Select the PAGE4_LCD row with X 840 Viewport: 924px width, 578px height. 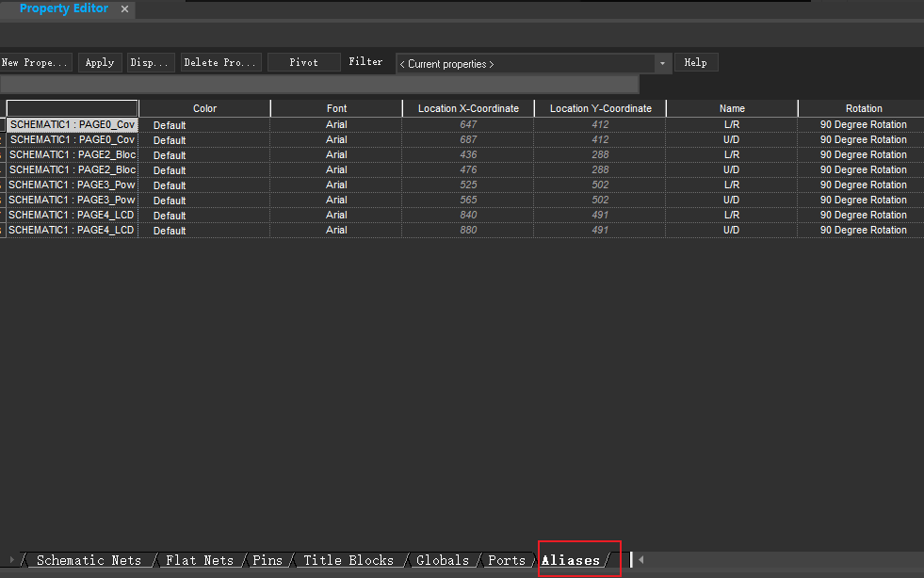pyautogui.click(x=73, y=215)
